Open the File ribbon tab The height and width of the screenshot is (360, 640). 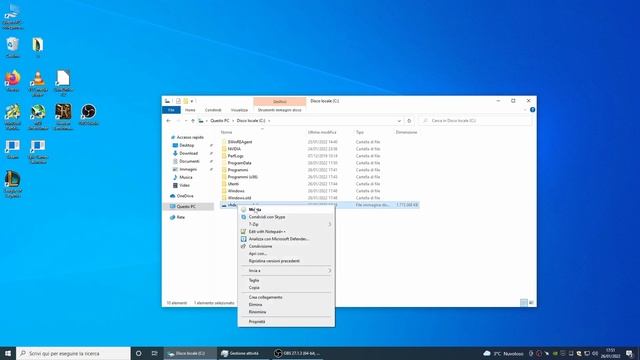[x=171, y=110]
